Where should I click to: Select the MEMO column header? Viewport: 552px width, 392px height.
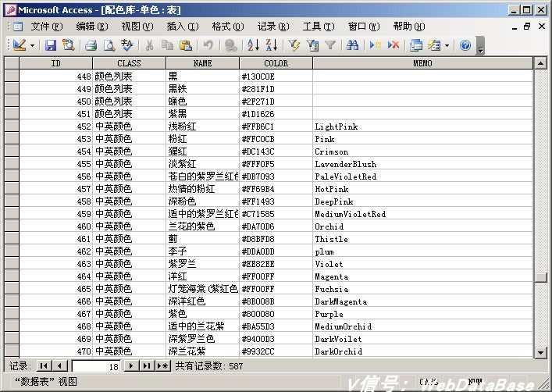click(423, 63)
